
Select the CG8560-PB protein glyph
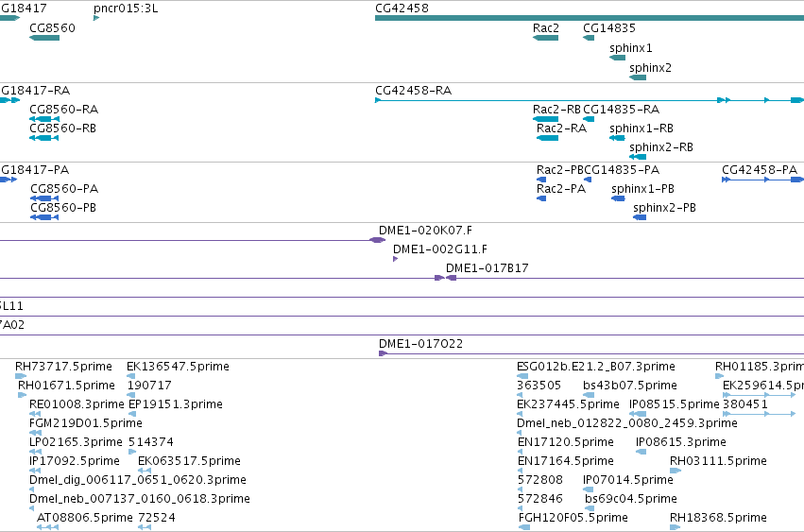[44, 217]
